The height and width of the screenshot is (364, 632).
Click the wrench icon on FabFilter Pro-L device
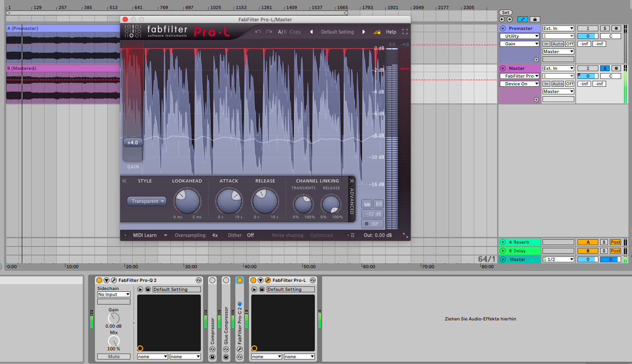click(x=268, y=280)
